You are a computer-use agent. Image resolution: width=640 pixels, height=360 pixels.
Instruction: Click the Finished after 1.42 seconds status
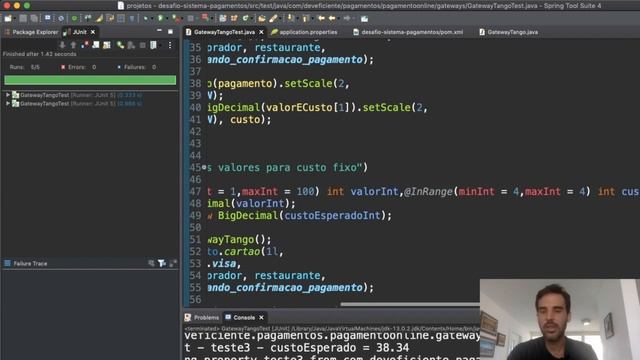(40, 54)
